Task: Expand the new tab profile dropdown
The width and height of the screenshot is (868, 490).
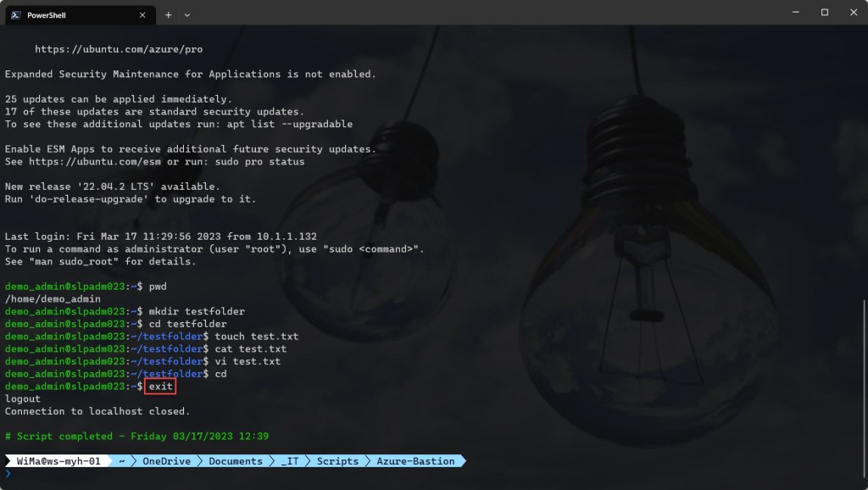Action: [x=187, y=14]
